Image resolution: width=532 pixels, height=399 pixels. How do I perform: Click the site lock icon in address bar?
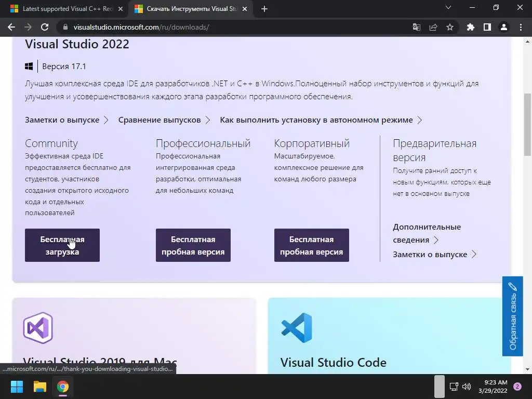point(65,27)
